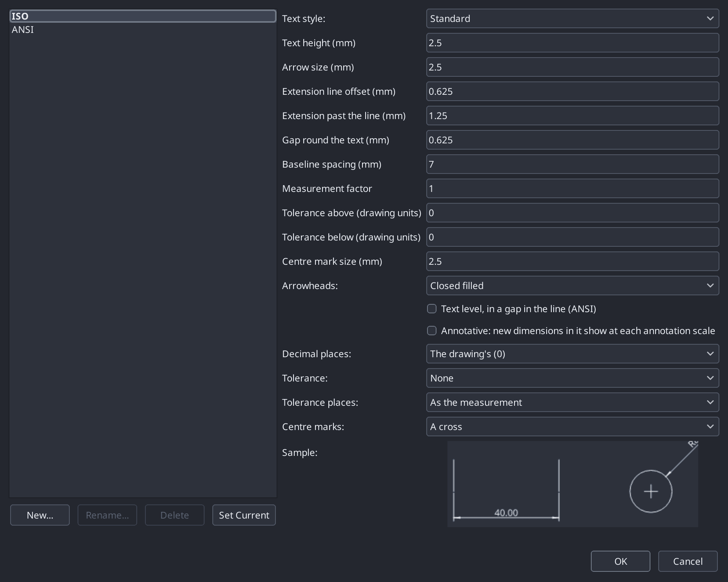The image size is (728, 582).
Task: Open the Tolerance dropdown showing None
Action: point(572,378)
